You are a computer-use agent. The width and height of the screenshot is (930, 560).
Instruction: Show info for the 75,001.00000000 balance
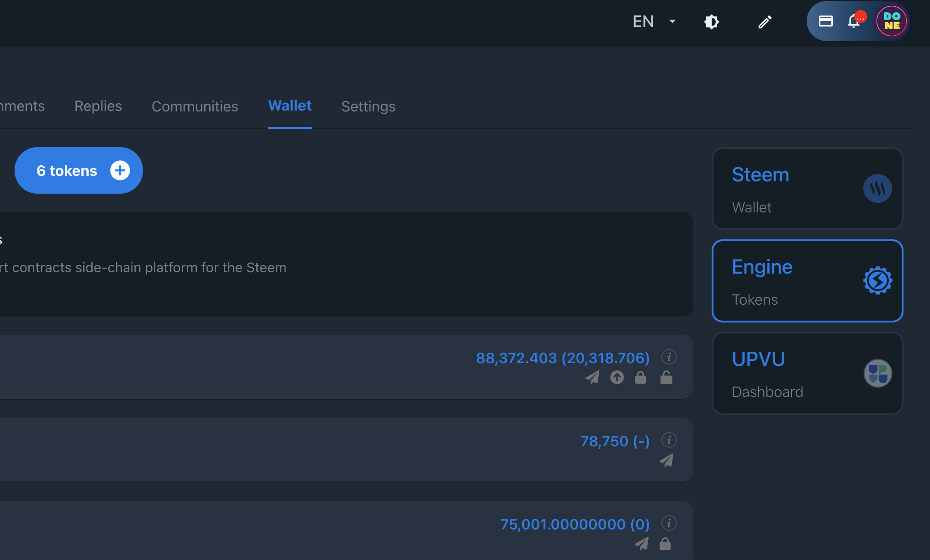point(669,523)
